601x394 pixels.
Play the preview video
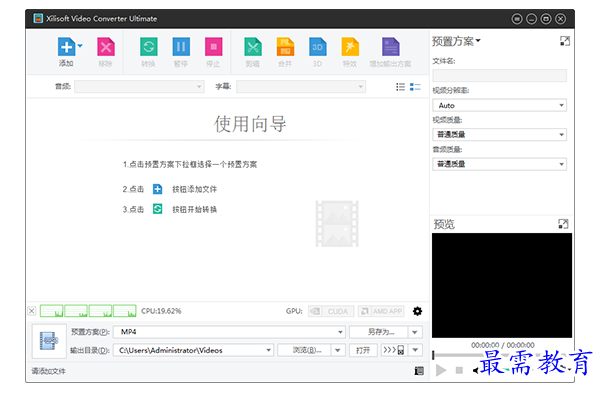click(441, 370)
